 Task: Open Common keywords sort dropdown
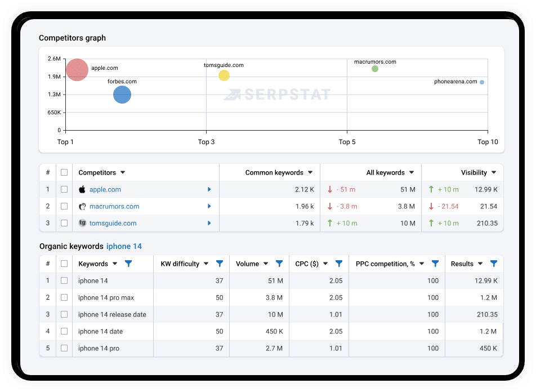[310, 172]
